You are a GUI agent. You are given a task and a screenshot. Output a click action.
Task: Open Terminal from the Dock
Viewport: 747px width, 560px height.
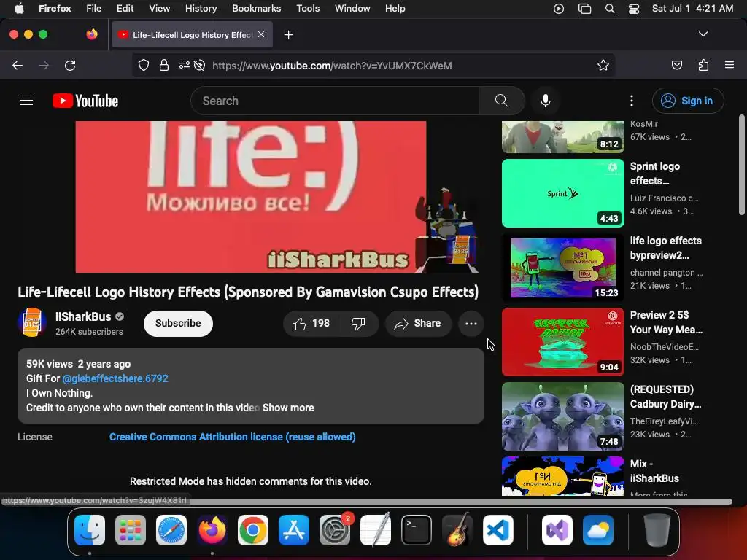pyautogui.click(x=417, y=530)
